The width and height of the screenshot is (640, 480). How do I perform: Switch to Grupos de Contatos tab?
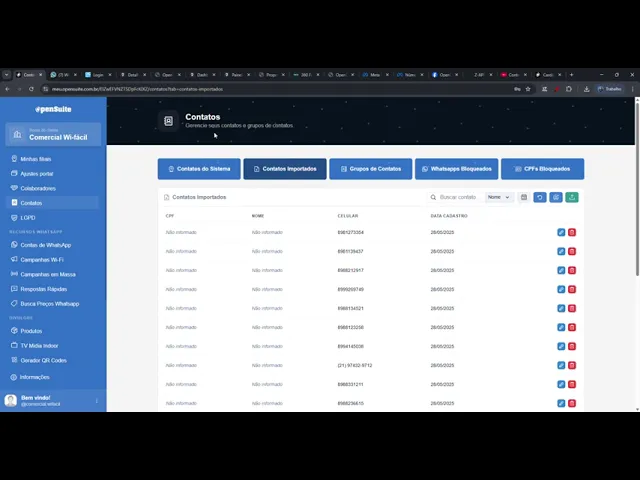click(x=371, y=169)
